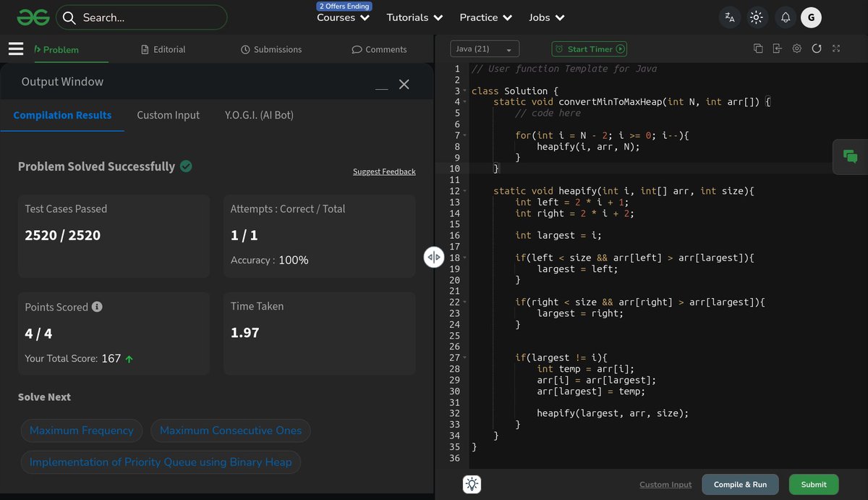Switch to the Problem tab
Image resolution: width=868 pixels, height=500 pixels.
point(56,49)
